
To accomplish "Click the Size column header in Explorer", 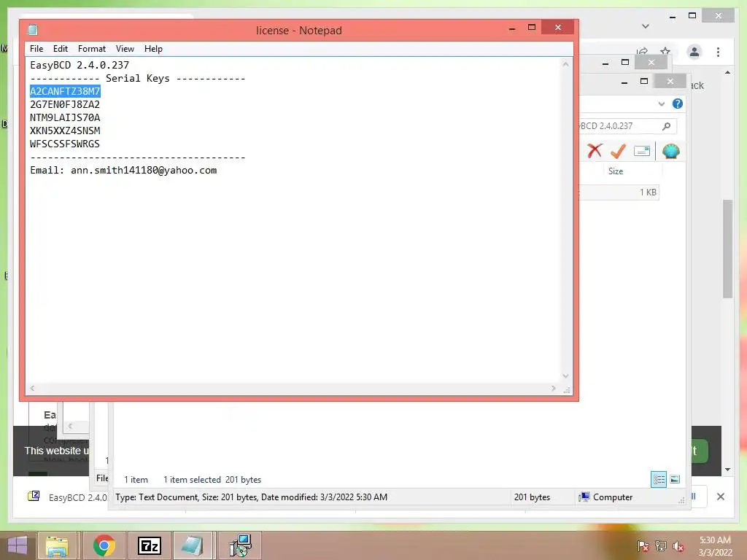I will (x=616, y=171).
